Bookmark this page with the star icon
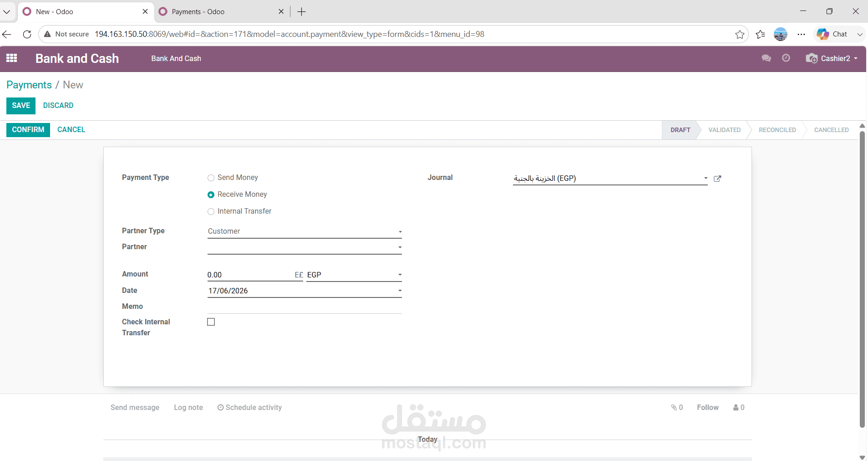 click(740, 34)
